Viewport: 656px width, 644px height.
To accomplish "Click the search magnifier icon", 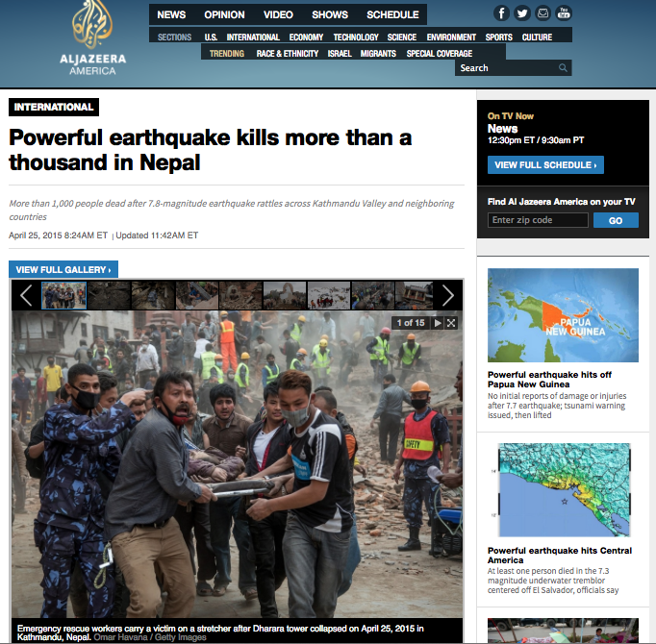I will coord(563,67).
